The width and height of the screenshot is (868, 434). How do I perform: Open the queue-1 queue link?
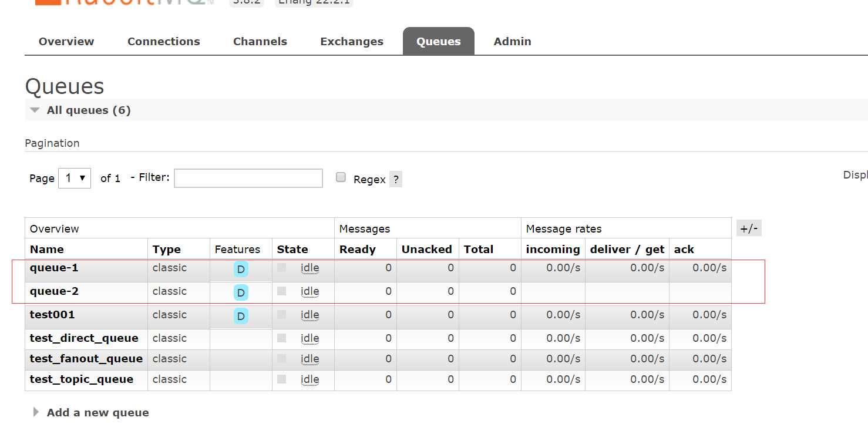tap(54, 268)
